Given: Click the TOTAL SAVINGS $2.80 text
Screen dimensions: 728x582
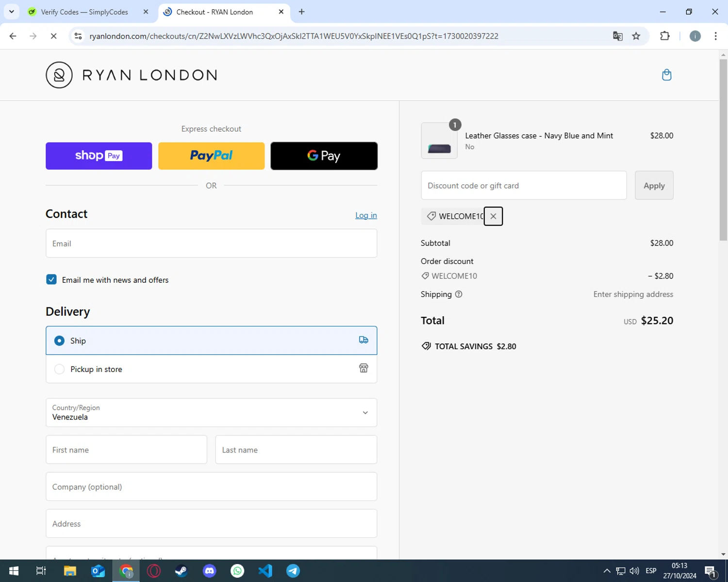Looking at the screenshot, I should click(x=476, y=346).
